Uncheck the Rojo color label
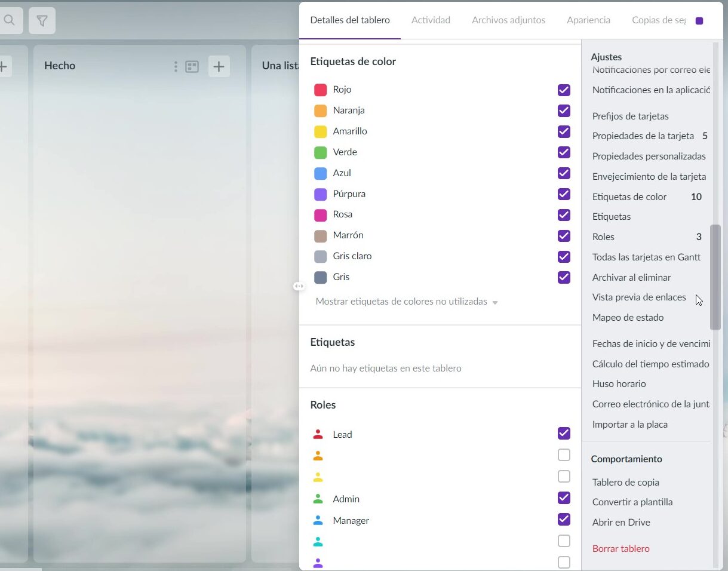 pyautogui.click(x=564, y=90)
